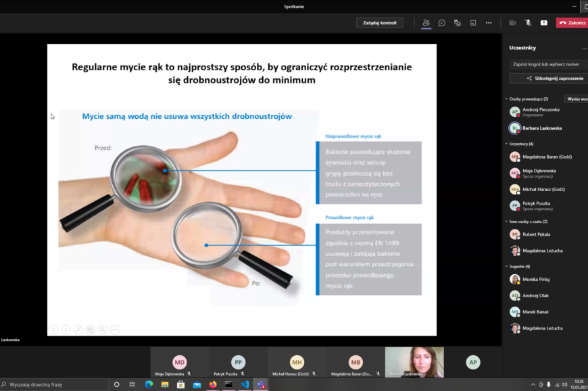The width and height of the screenshot is (588, 391).
Task: Open Task View on the taskbar
Action: [x=132, y=385]
